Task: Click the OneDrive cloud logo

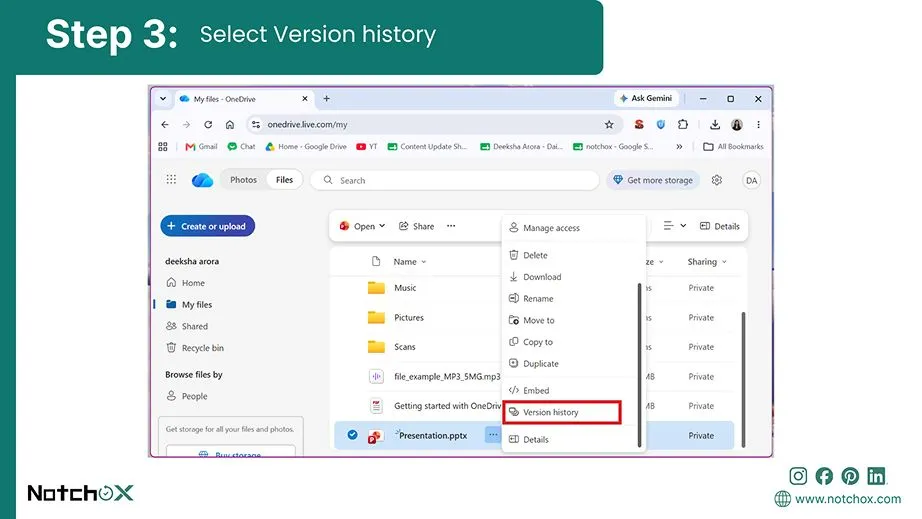Action: click(x=202, y=180)
